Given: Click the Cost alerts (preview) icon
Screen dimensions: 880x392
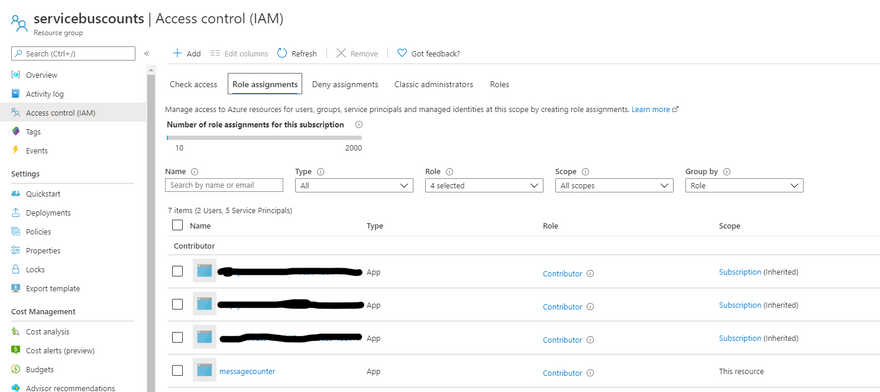Looking at the screenshot, I should point(16,350).
